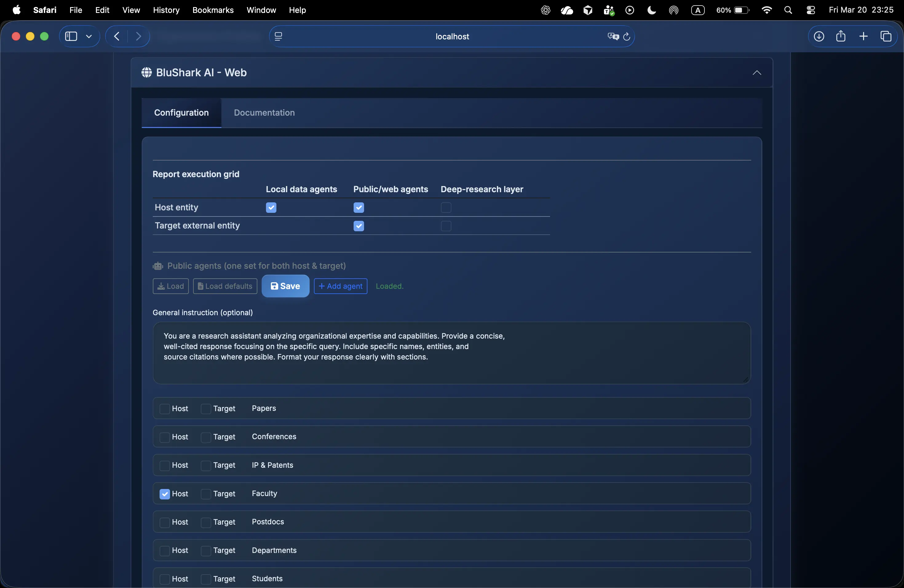This screenshot has width=904, height=588.
Task: Click the Load button
Action: (171, 286)
